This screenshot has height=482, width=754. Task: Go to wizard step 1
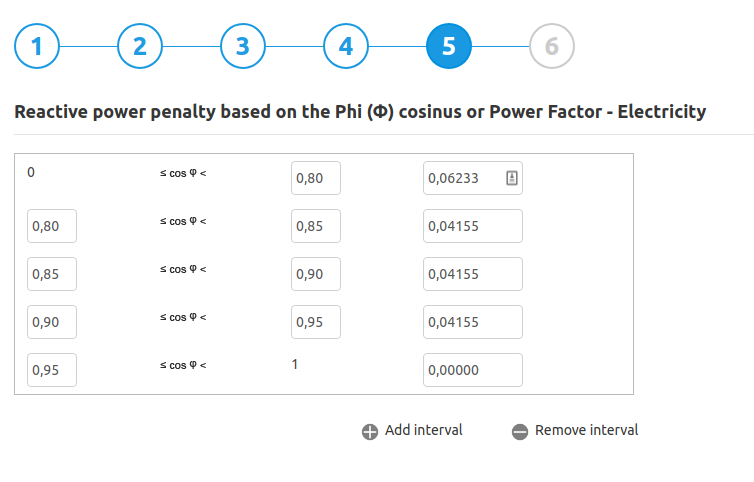37,46
